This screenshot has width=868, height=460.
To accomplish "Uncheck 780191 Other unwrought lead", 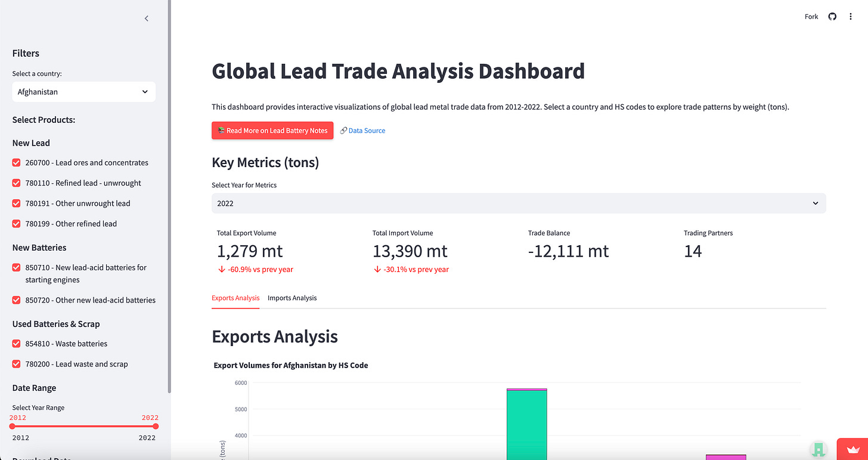I will pos(17,203).
